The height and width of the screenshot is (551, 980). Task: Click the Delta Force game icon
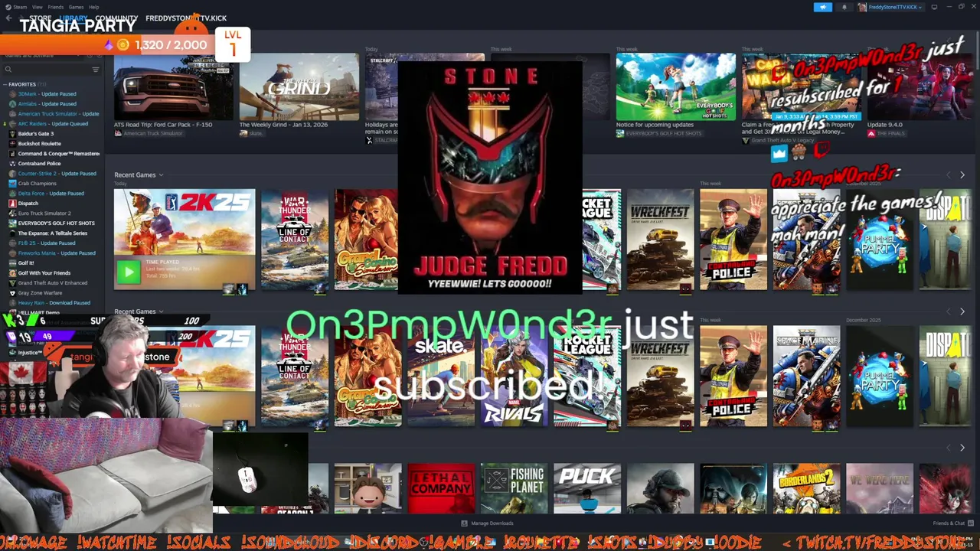click(12, 194)
